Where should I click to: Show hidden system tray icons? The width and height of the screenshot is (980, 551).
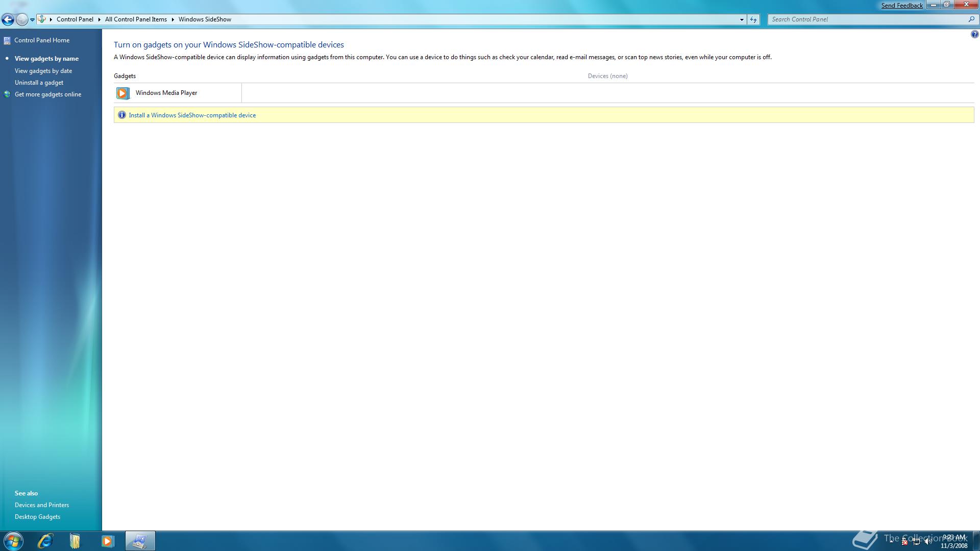(x=892, y=541)
